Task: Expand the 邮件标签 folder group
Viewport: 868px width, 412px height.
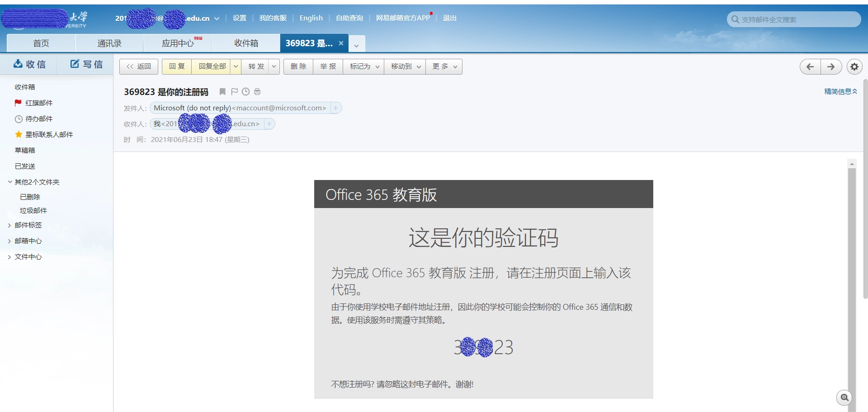Action: pyautogui.click(x=9, y=225)
